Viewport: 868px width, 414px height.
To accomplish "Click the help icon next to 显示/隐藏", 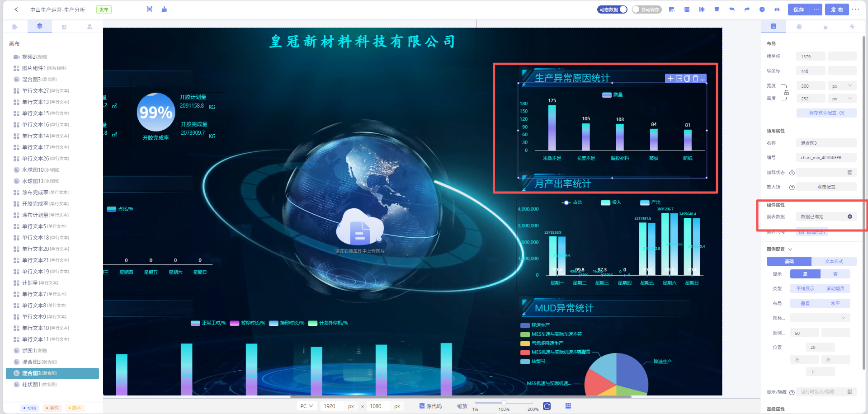I will click(x=792, y=392).
